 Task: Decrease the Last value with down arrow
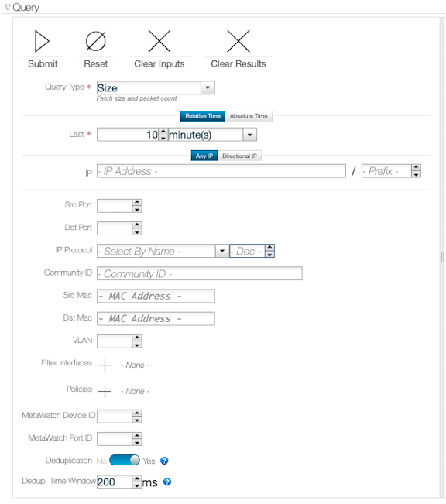pos(163,138)
